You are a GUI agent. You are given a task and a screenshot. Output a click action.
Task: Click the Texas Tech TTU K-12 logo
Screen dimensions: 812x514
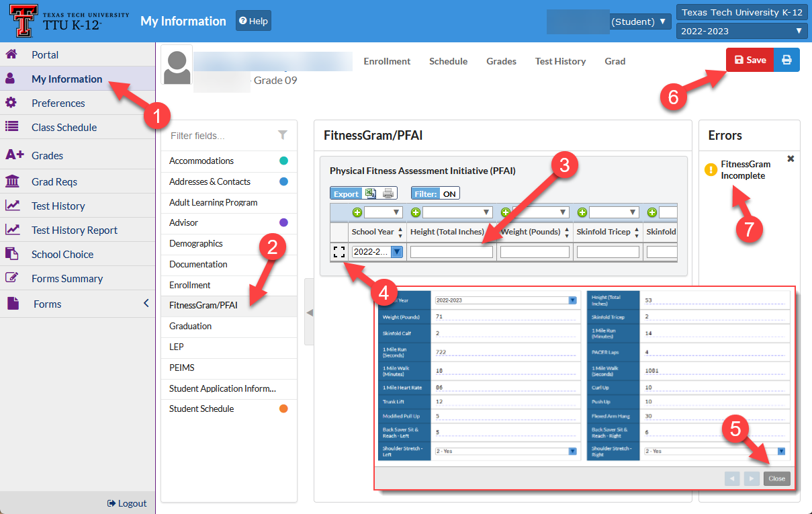(70, 21)
